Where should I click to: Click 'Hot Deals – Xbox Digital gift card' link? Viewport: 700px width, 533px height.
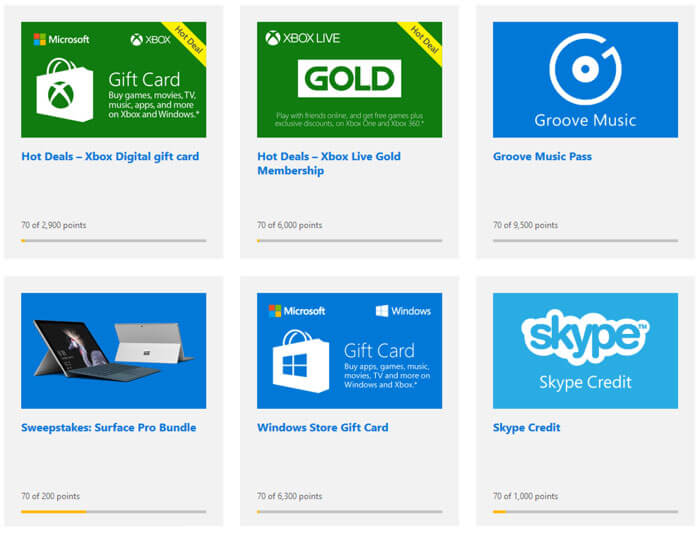pyautogui.click(x=110, y=157)
